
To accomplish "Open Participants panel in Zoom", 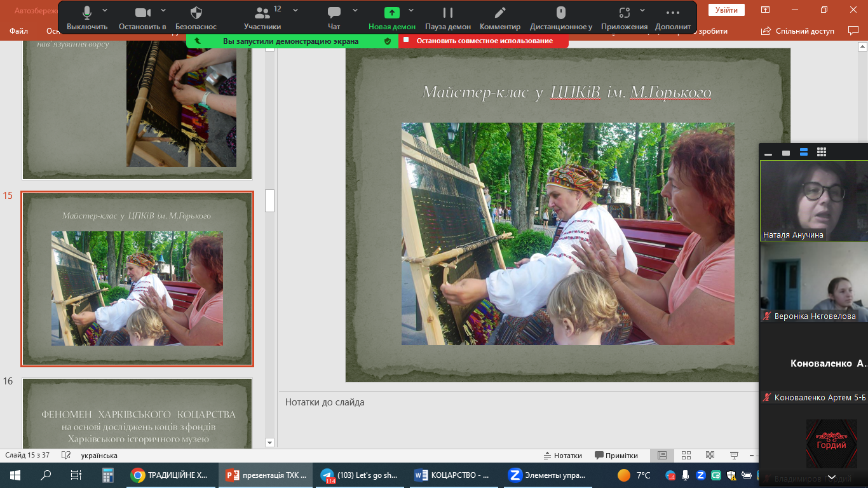I will point(262,18).
